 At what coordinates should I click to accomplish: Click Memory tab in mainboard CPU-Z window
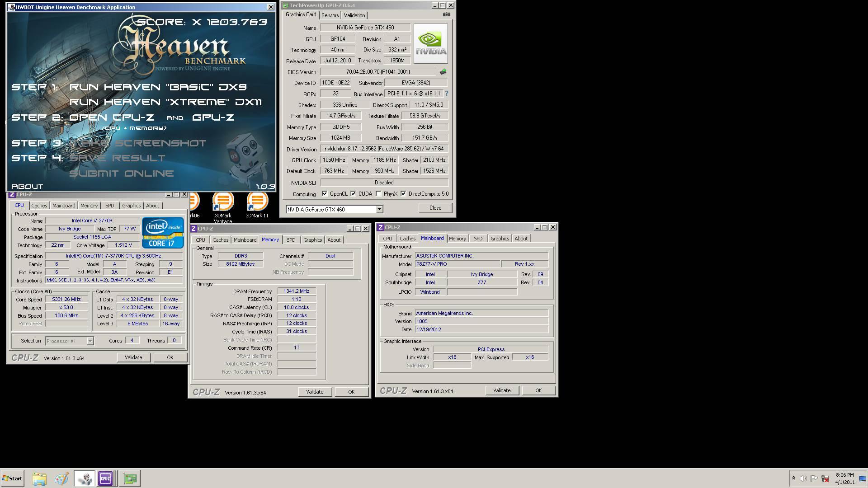coord(457,239)
